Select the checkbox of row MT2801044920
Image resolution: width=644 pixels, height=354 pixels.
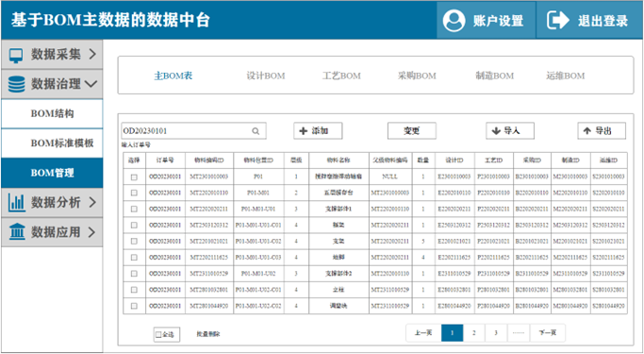pos(134,306)
